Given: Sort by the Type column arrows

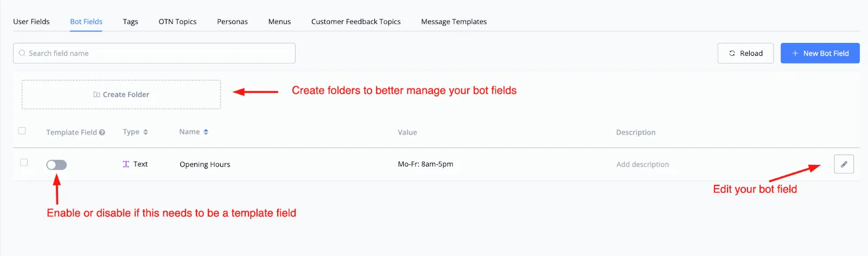Looking at the screenshot, I should click(x=145, y=132).
